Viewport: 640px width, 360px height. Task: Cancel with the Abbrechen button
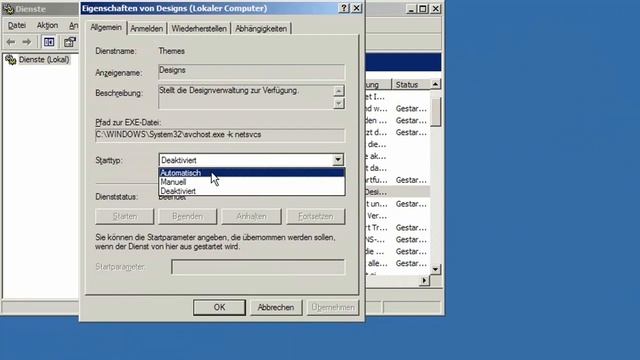coord(276,307)
